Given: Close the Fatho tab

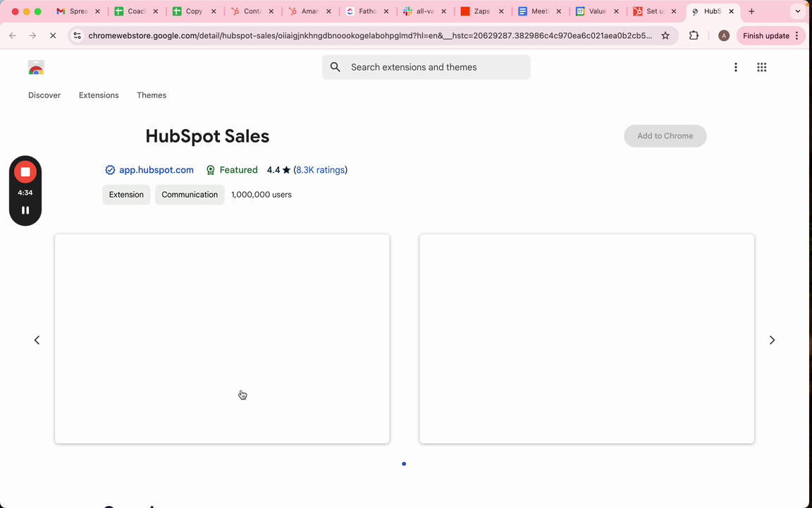Looking at the screenshot, I should [386, 11].
